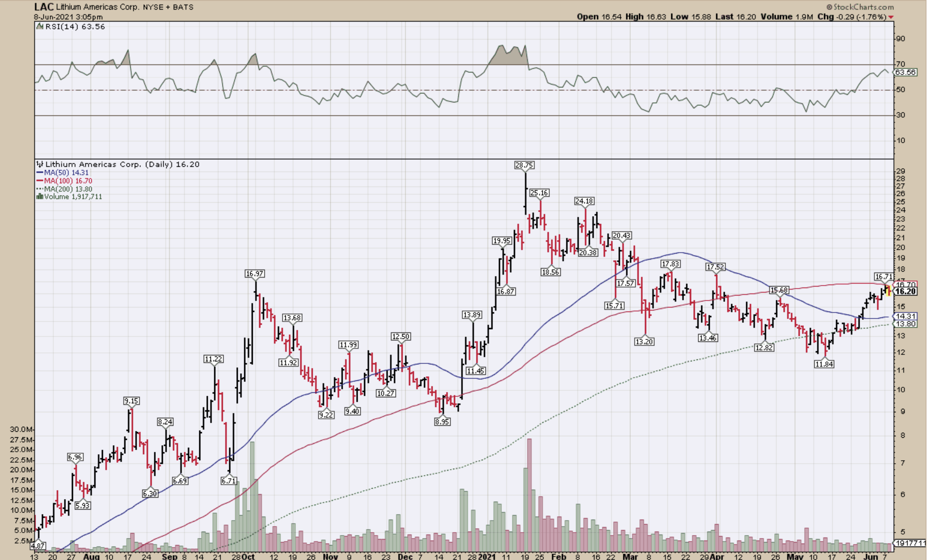Click the 17.83 price label

click(x=670, y=264)
